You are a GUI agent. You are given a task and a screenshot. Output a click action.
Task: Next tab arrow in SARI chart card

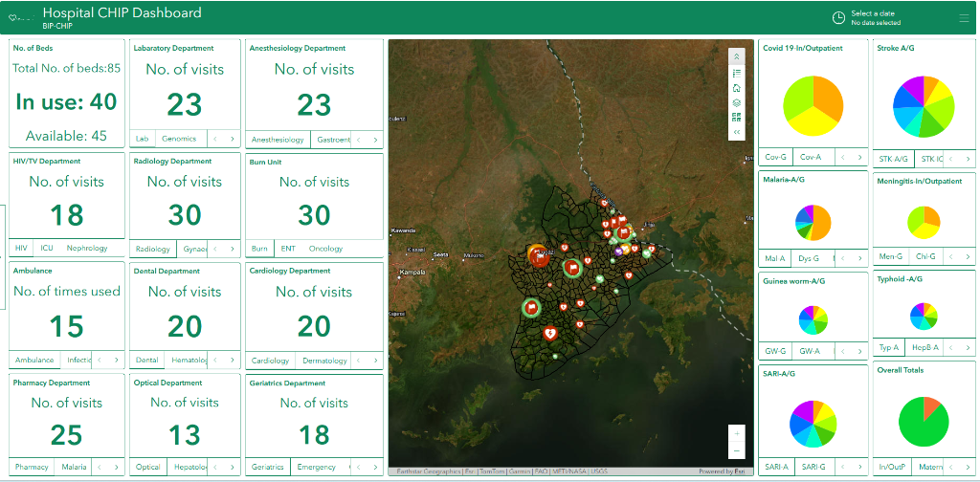coord(859,467)
